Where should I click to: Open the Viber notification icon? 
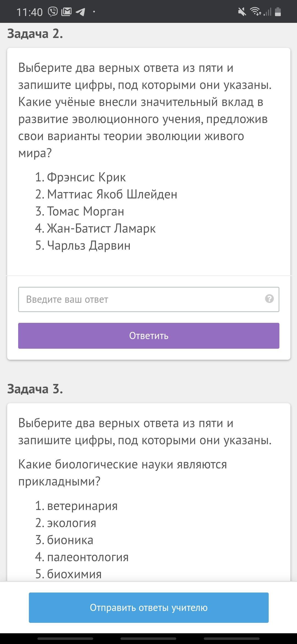(53, 12)
